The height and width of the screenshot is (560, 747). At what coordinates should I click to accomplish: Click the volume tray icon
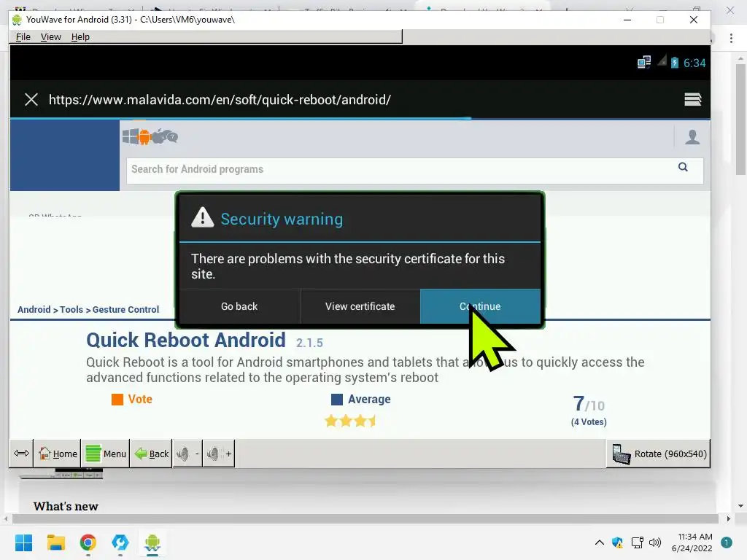(656, 542)
